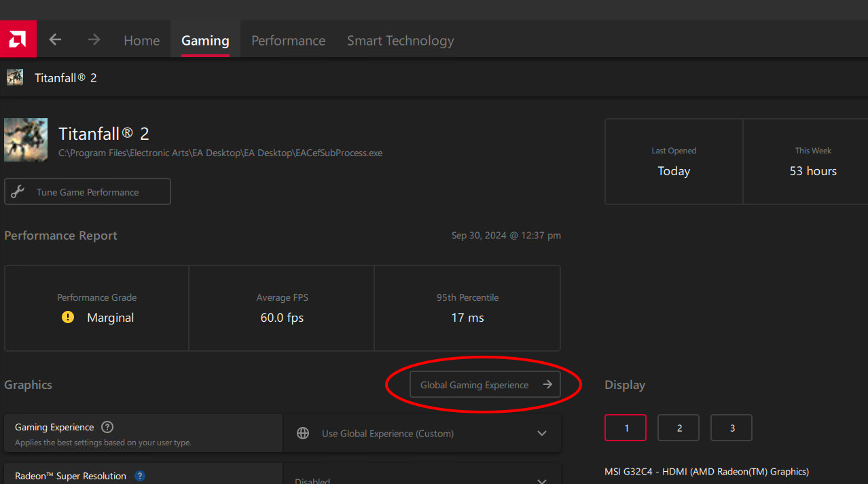The width and height of the screenshot is (868, 484).
Task: Click the yellow Marginal warning icon
Action: [x=68, y=317]
